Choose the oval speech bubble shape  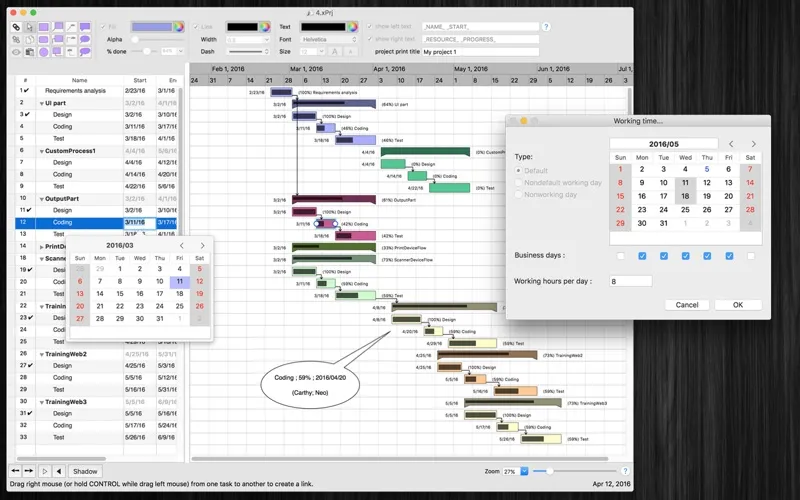tap(85, 39)
